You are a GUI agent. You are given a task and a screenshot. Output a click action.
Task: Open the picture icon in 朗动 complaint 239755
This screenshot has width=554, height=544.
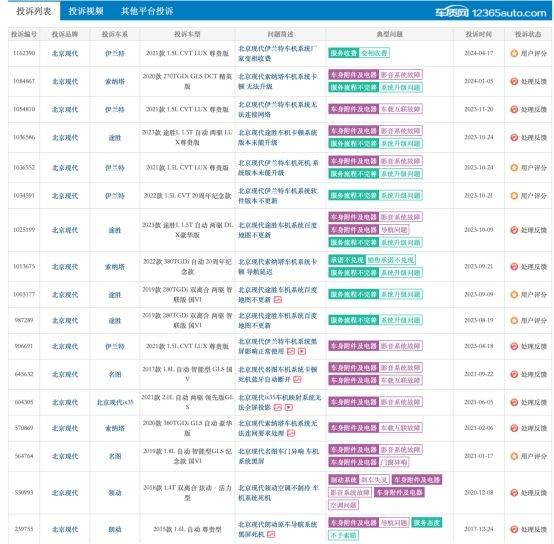click(x=271, y=534)
